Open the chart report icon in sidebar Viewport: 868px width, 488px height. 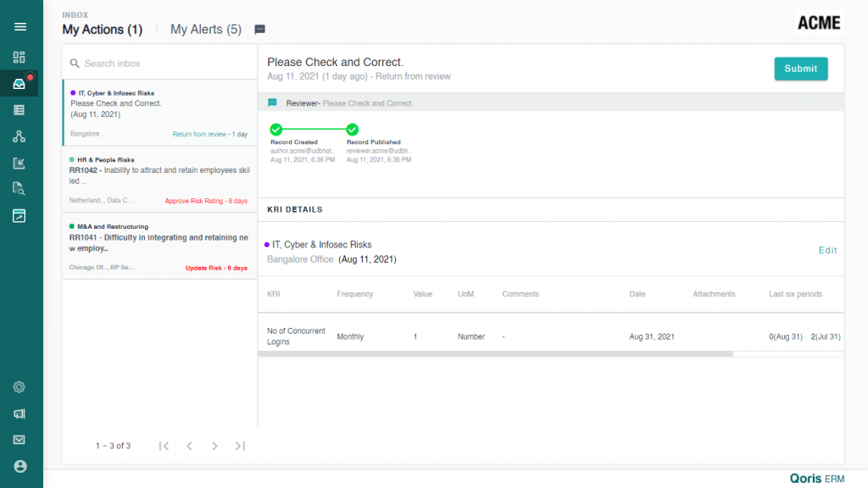tap(19, 216)
